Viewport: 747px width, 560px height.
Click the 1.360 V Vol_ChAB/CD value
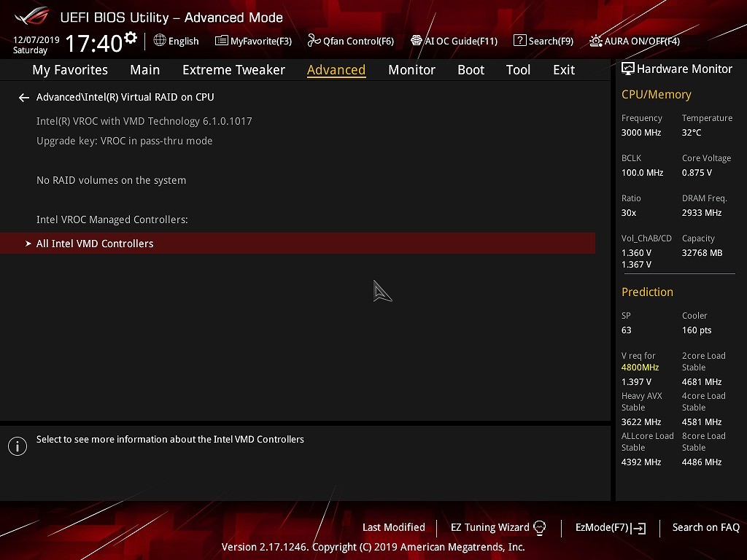(636, 253)
